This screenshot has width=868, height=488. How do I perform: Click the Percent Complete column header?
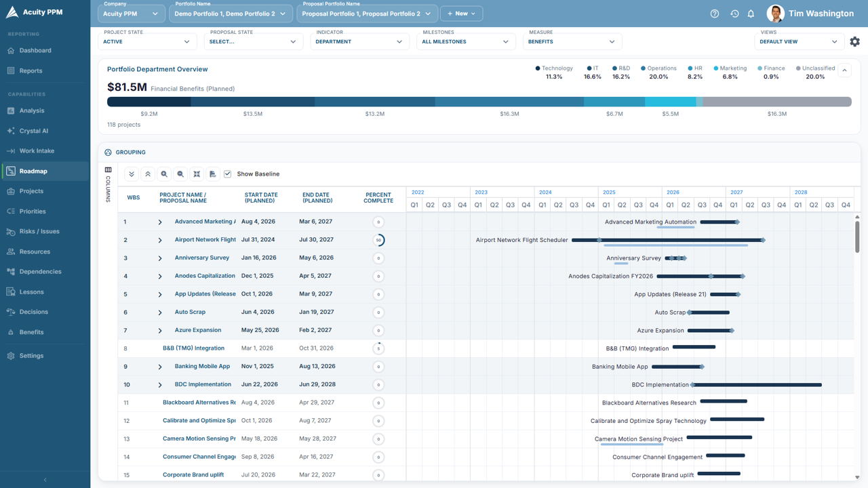click(378, 198)
